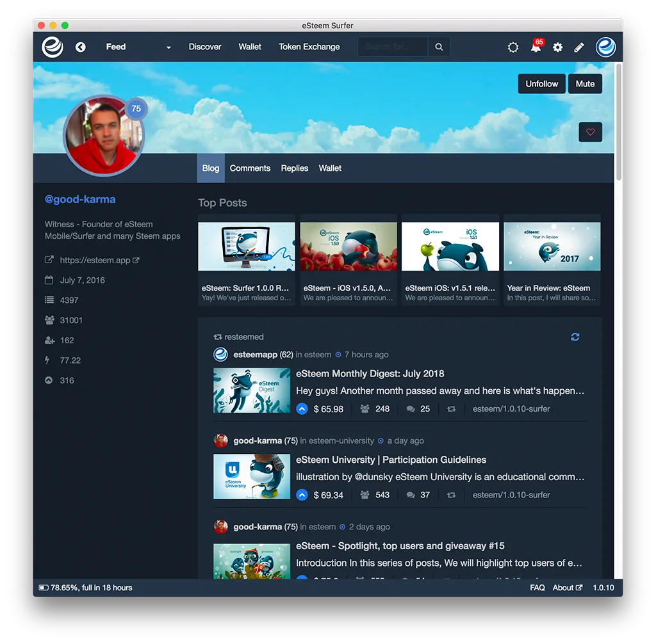This screenshot has height=644, width=656.
Task: Click the reputation badge 75
Action: pos(136,109)
